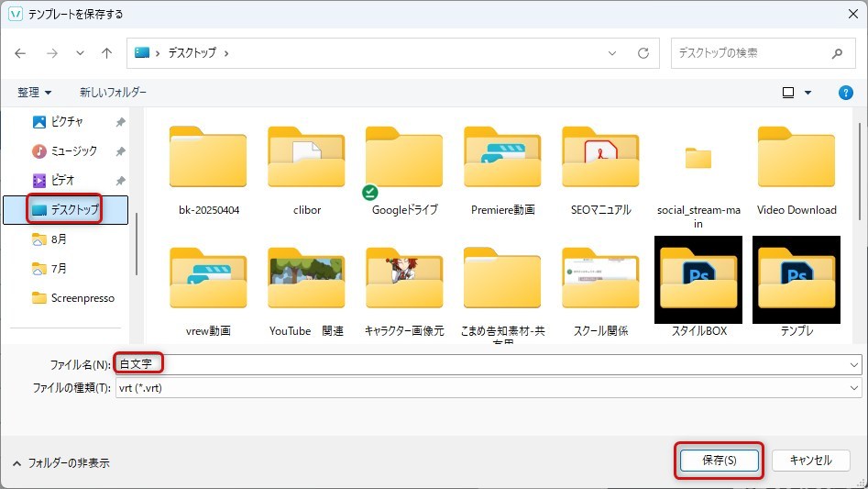Click the PC icon in address bar

pyautogui.click(x=142, y=52)
